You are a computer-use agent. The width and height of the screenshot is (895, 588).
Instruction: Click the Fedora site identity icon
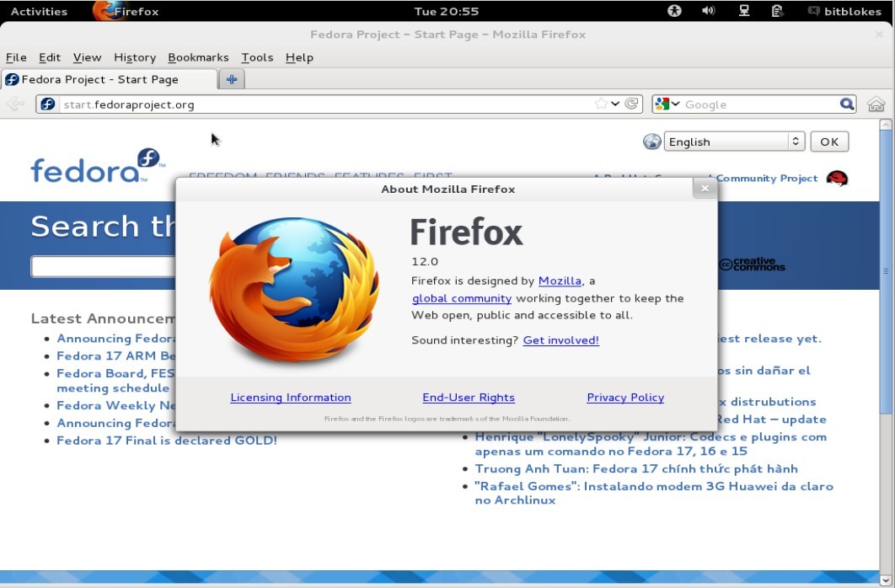click(48, 104)
